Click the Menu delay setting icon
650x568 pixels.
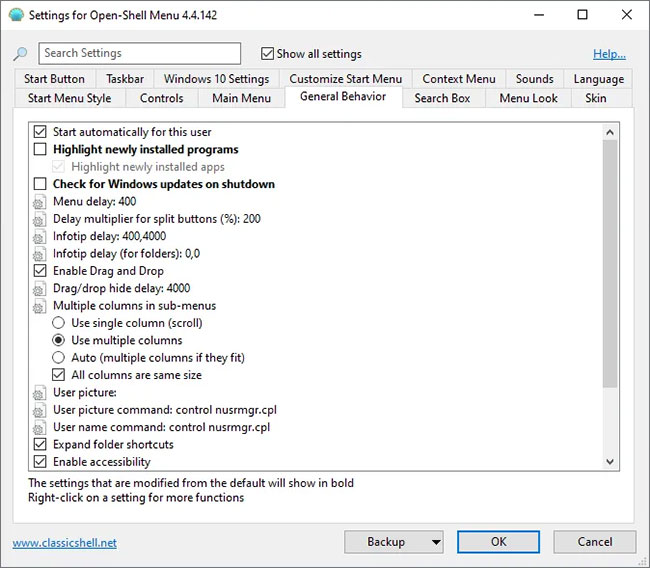point(40,202)
